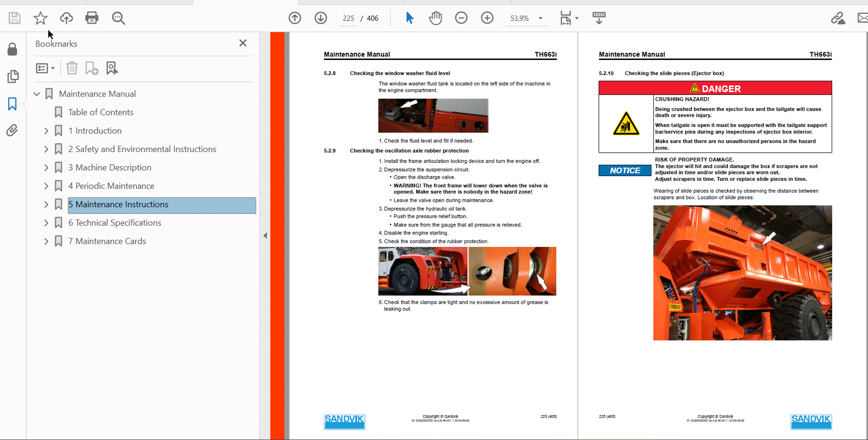Click the rubber protection close-up photo
The image size is (868, 440).
[512, 271]
